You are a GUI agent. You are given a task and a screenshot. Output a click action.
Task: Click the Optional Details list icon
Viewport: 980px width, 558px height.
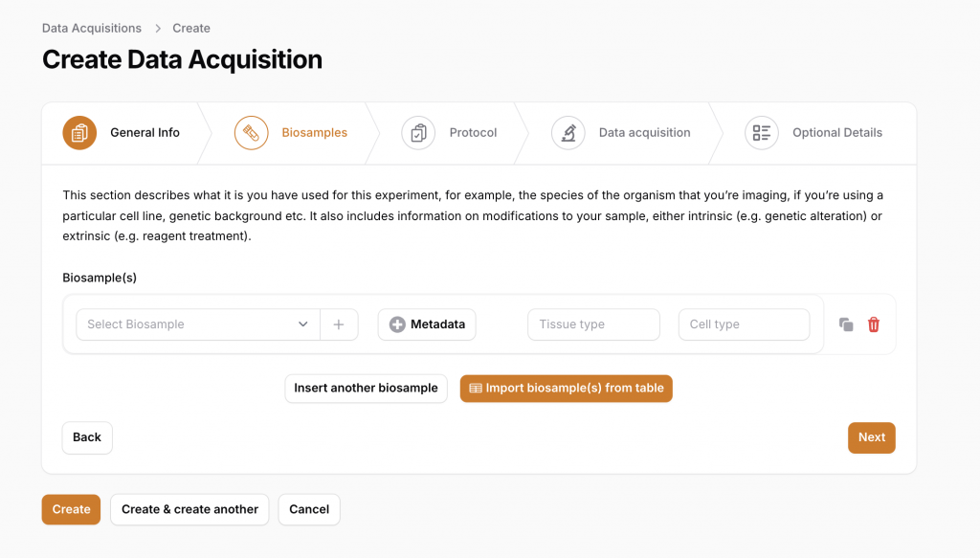point(762,133)
